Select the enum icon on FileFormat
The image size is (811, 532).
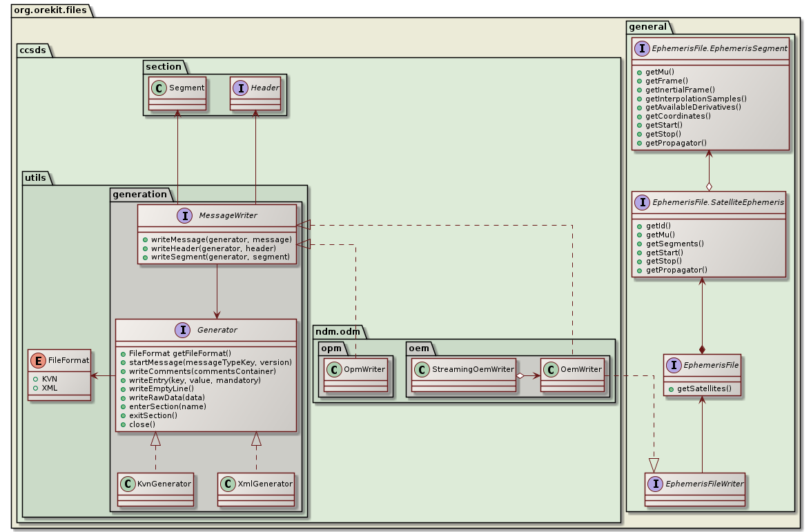tap(38, 359)
